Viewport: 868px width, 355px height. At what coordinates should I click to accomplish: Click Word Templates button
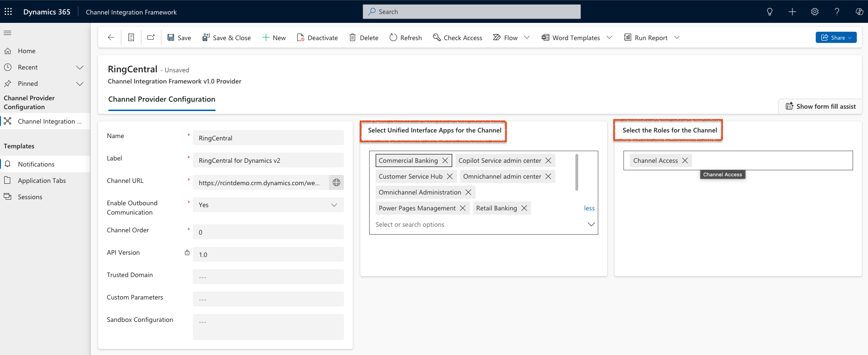(x=571, y=38)
